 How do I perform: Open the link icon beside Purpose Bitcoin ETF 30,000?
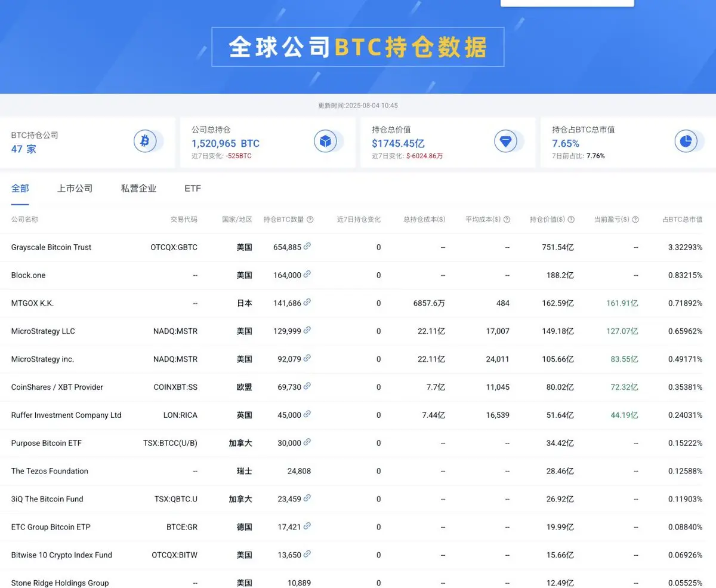click(x=307, y=442)
